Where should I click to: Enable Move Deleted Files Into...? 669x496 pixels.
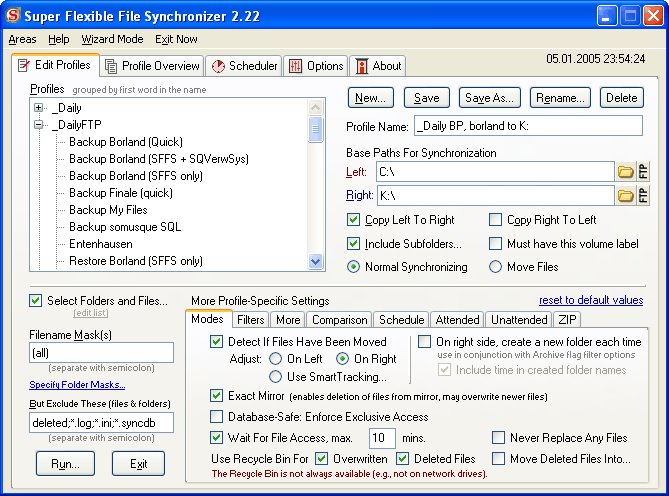click(498, 459)
